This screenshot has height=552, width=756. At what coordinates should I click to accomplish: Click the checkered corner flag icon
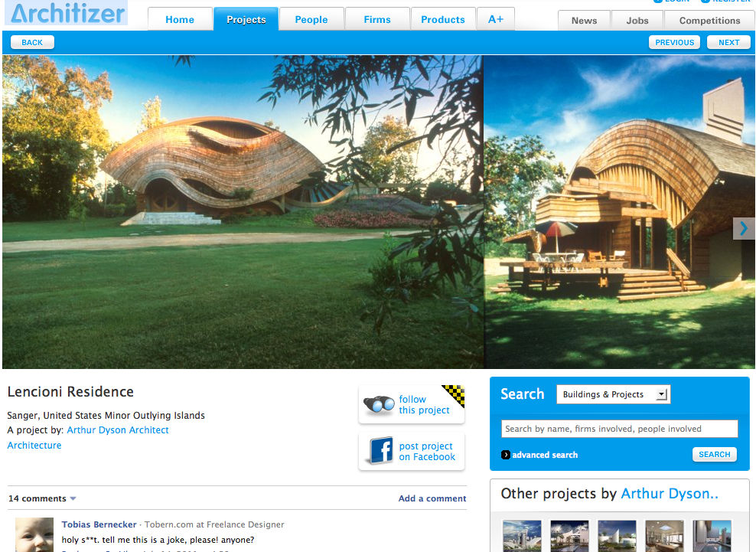click(x=454, y=395)
